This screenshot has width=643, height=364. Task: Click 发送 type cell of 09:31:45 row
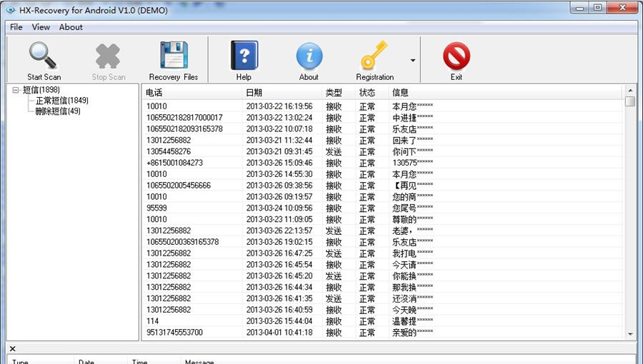(334, 151)
